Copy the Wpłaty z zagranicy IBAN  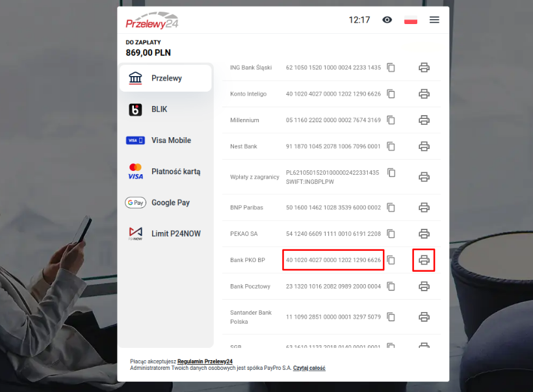pos(391,173)
